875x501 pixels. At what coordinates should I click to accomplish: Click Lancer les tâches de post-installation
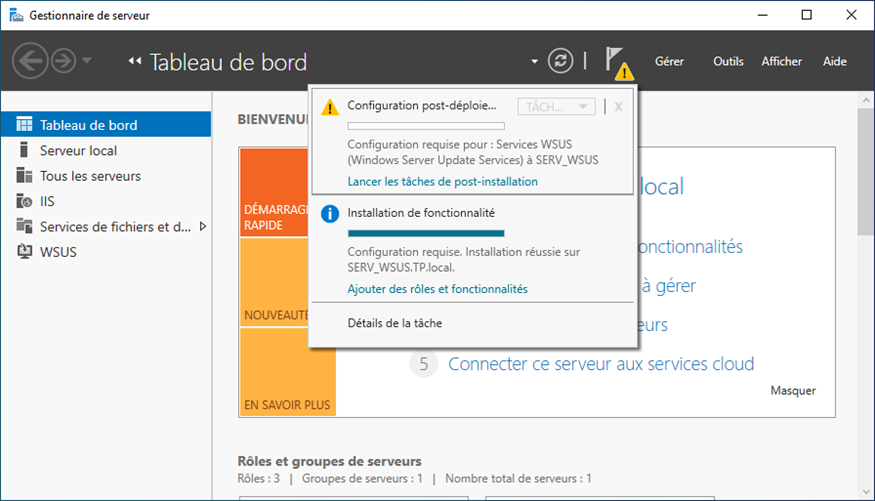(x=443, y=181)
